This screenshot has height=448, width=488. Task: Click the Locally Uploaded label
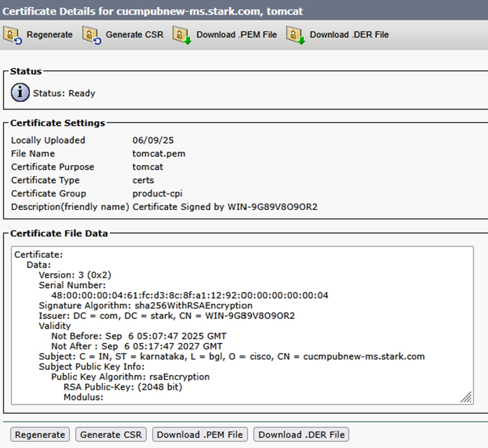pyautogui.click(x=48, y=140)
